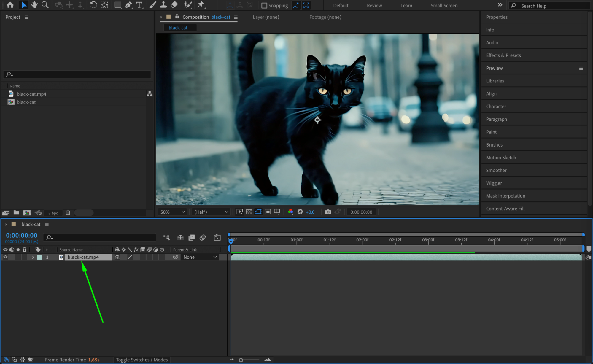Select the Horizontal Type tool

[139, 5]
